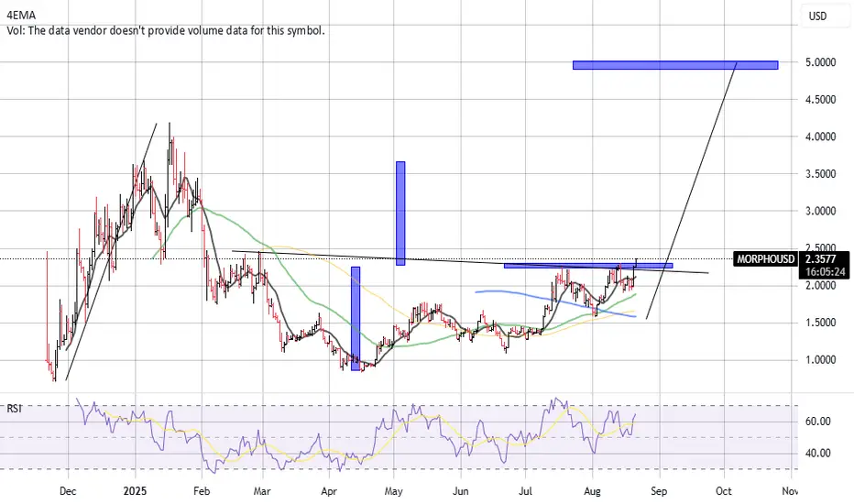
Task: Click the Apr label on time axis
Action: [329, 491]
